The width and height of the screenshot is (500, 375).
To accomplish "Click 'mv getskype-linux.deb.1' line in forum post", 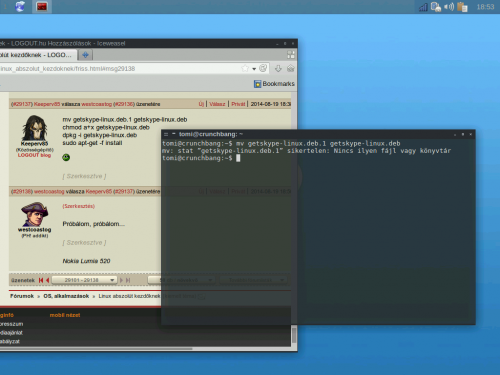I will click(x=125, y=119).
